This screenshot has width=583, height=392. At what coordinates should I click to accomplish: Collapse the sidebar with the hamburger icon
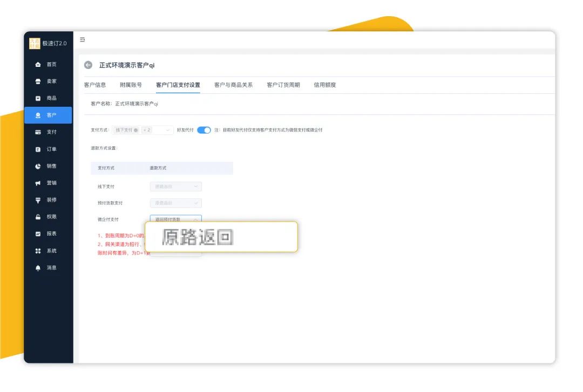(83, 39)
